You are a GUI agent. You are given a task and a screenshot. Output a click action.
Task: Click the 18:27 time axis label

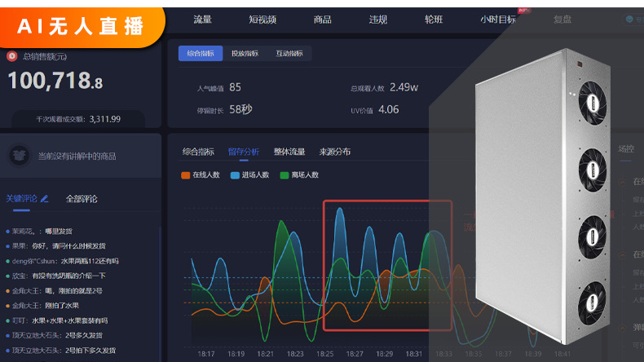tap(355, 354)
